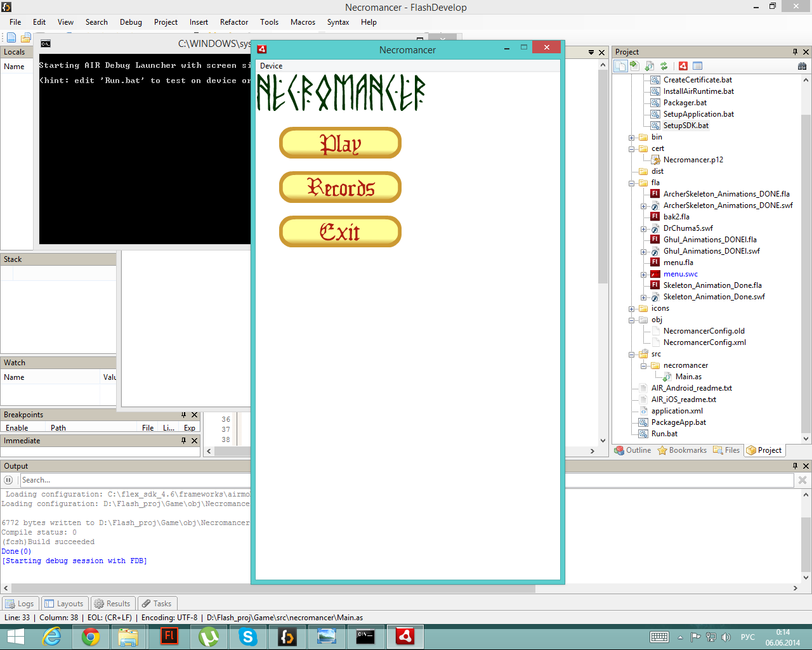Click РУС language indicator in tray
This screenshot has height=650, width=812.
(x=748, y=637)
